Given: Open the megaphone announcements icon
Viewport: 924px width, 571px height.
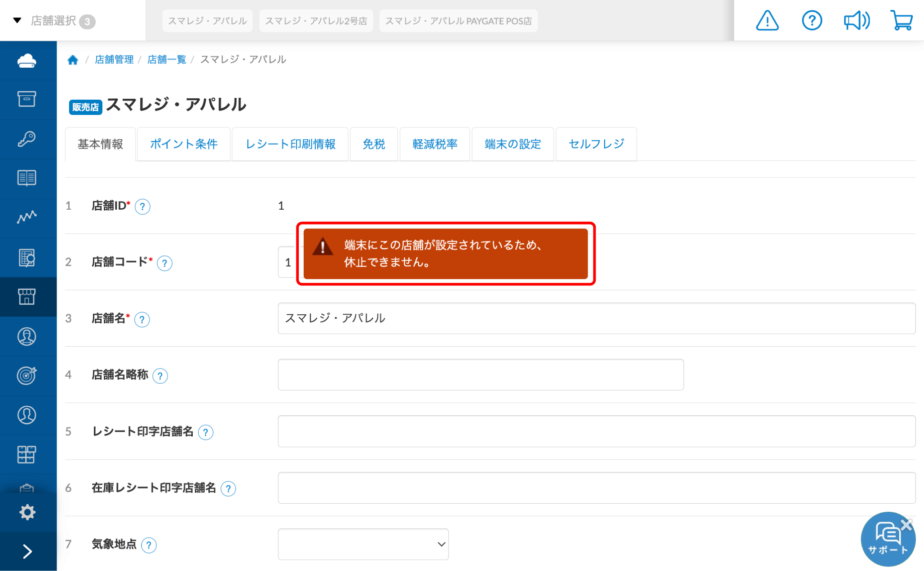Looking at the screenshot, I should [x=857, y=21].
